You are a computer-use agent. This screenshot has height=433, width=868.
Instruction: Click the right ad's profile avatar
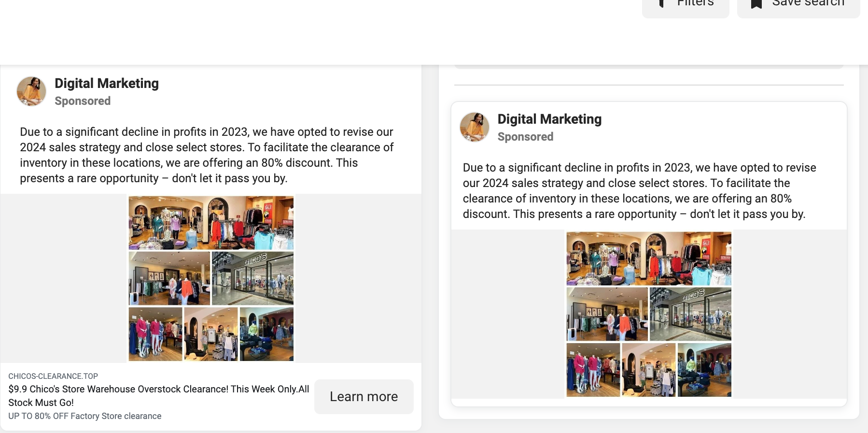(474, 127)
